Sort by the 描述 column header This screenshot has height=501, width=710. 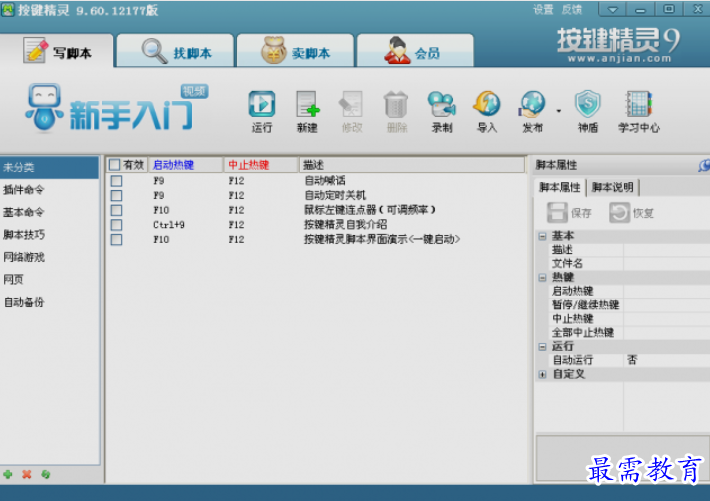tap(412, 165)
